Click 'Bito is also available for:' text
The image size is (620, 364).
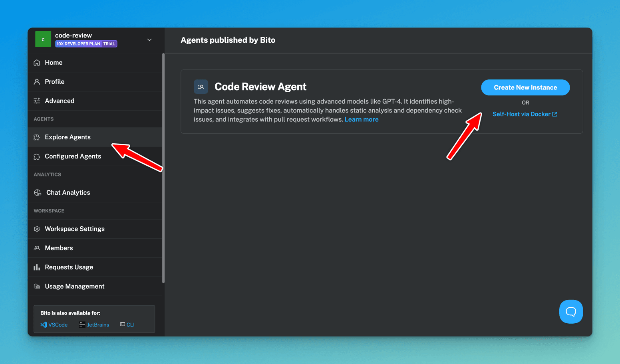[70, 313]
